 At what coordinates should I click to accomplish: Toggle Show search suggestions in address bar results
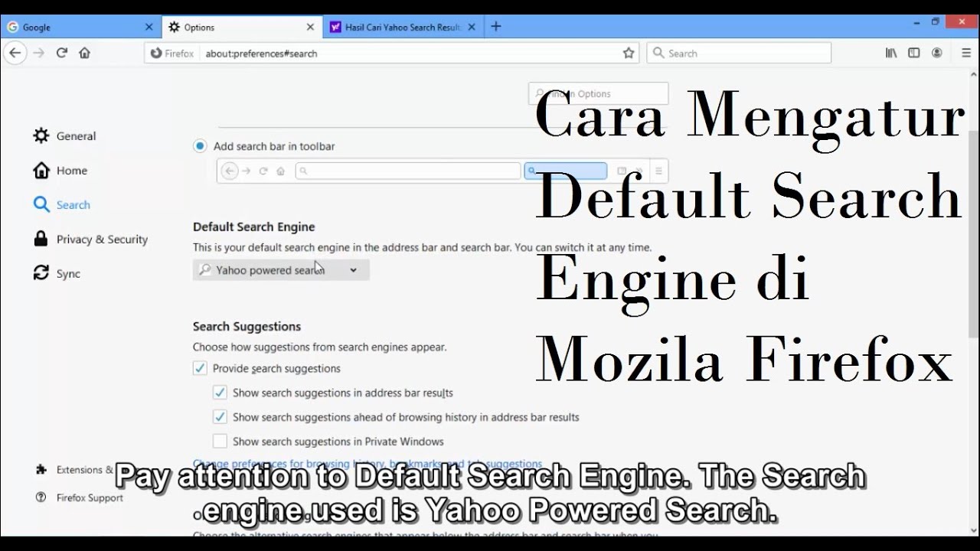coord(220,393)
